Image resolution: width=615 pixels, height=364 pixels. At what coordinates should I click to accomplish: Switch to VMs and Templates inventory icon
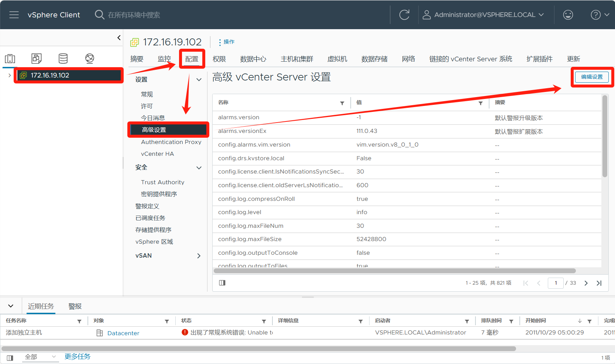[37, 58]
